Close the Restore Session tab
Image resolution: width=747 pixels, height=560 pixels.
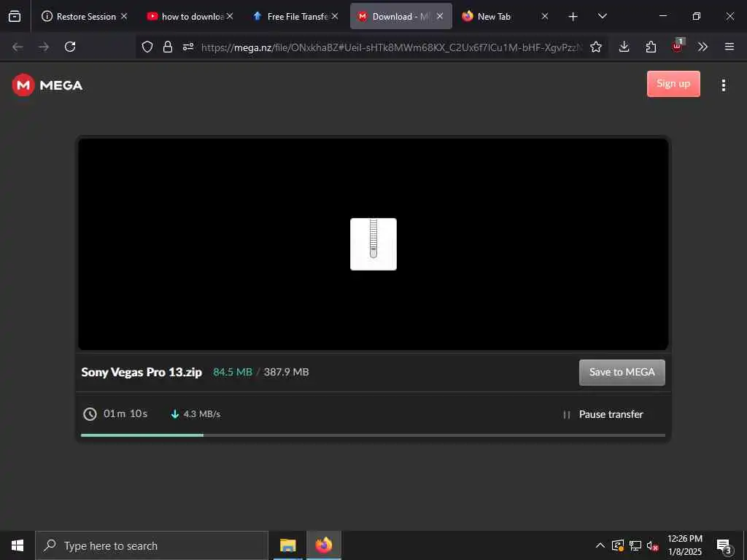[124, 16]
